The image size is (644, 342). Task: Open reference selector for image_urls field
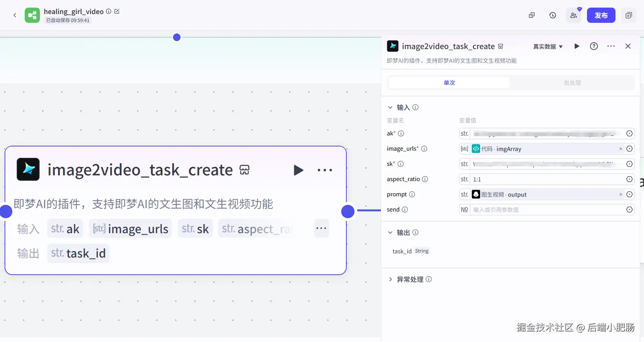point(630,149)
